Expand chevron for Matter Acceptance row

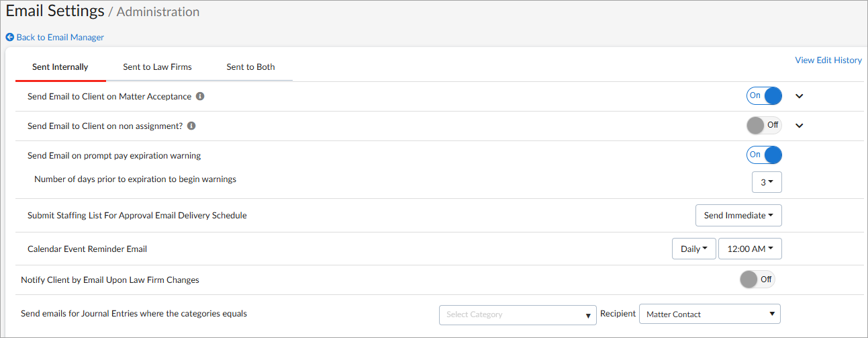799,96
